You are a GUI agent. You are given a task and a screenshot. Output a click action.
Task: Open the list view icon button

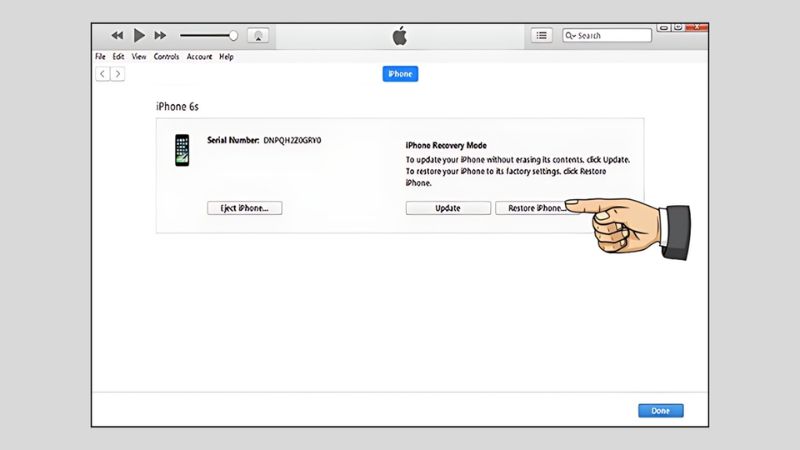tap(541, 35)
